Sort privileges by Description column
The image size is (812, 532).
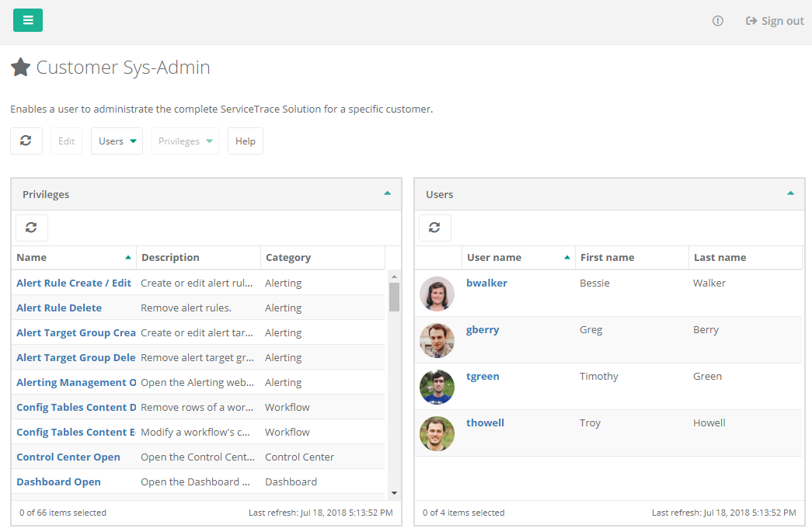tap(198, 257)
